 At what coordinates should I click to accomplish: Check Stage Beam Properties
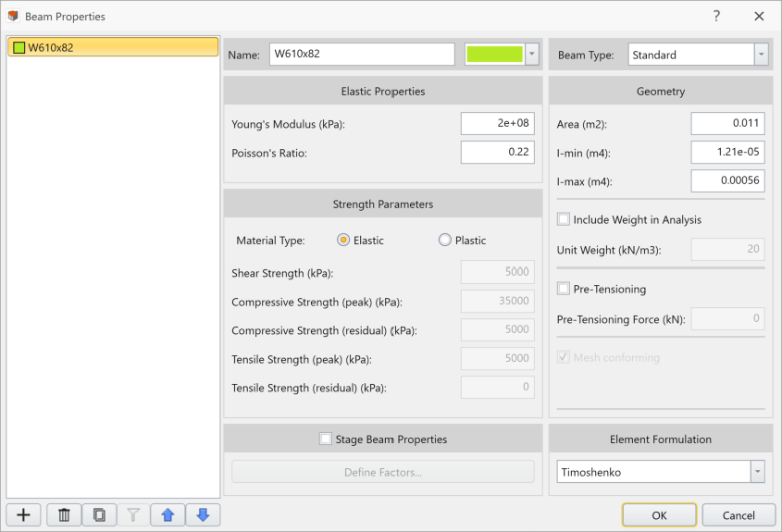(x=325, y=439)
